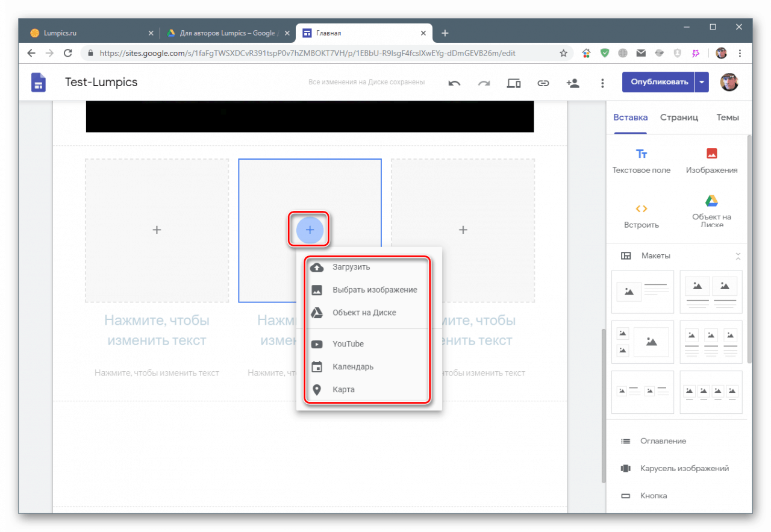Insert Изображения from the sidebar

(x=711, y=161)
